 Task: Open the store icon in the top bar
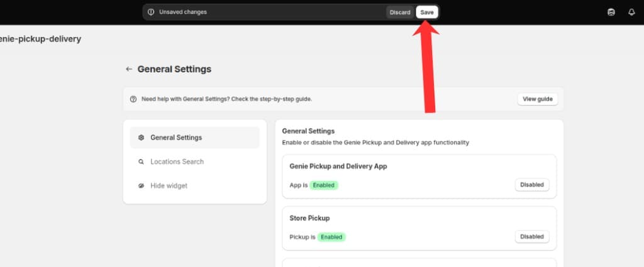611,13
